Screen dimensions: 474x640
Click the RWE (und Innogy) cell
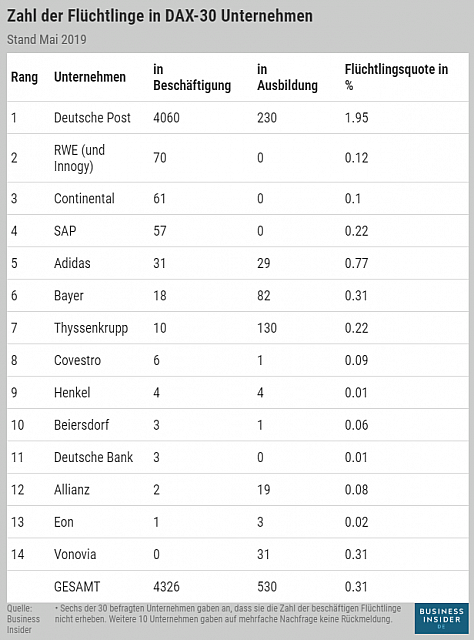click(80, 158)
